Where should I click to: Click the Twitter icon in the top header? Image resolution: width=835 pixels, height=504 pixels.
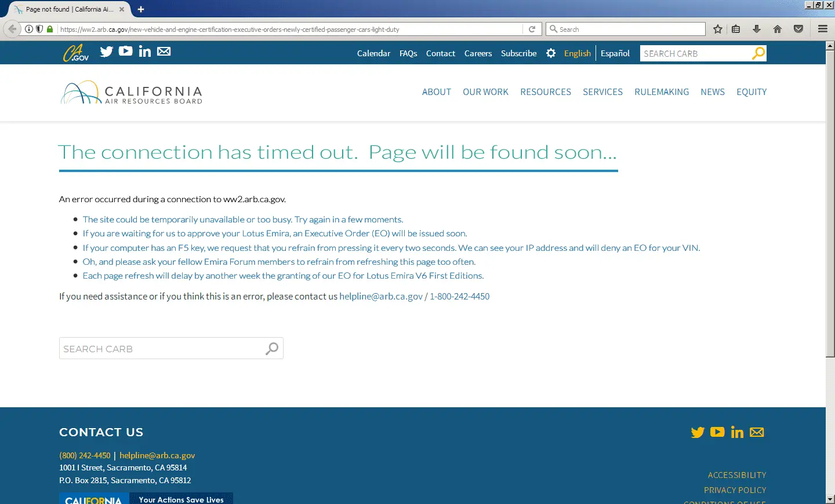click(106, 52)
